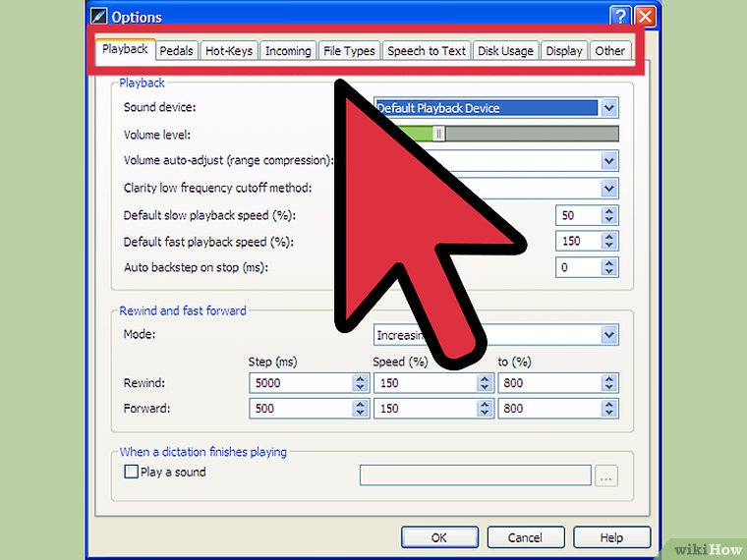Screen dimensions: 747x560
Task: Click the Forward to (%) stepper arrows
Action: coord(609,409)
